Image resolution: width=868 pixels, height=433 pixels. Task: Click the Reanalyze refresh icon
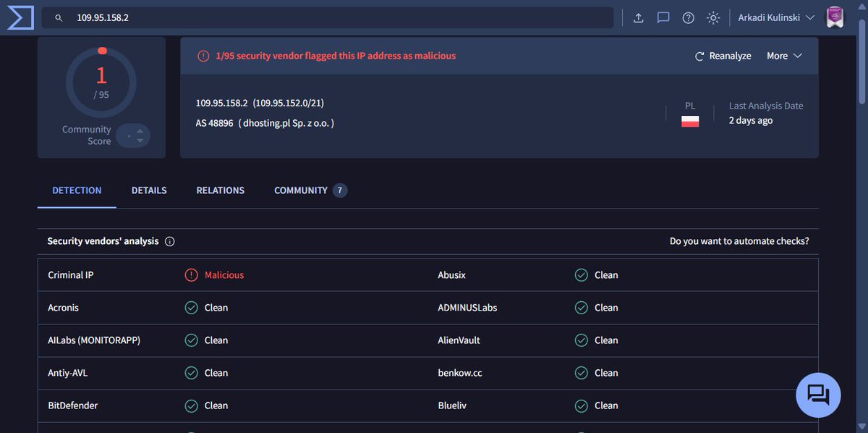click(x=698, y=55)
